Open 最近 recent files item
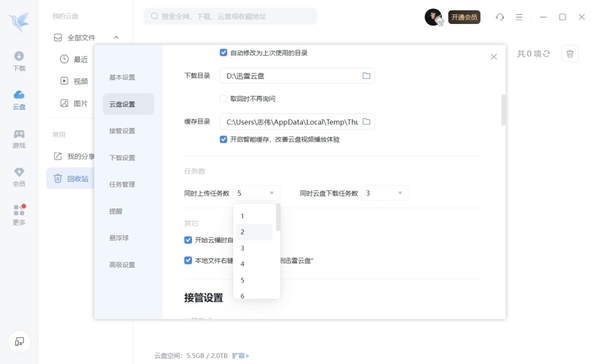 [x=74, y=59]
